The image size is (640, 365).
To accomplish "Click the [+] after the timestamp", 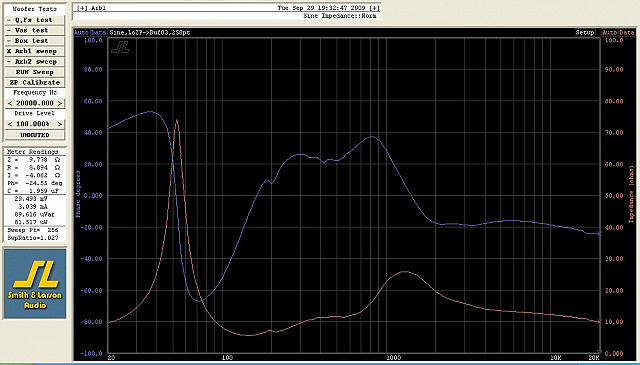I will pos(374,8).
